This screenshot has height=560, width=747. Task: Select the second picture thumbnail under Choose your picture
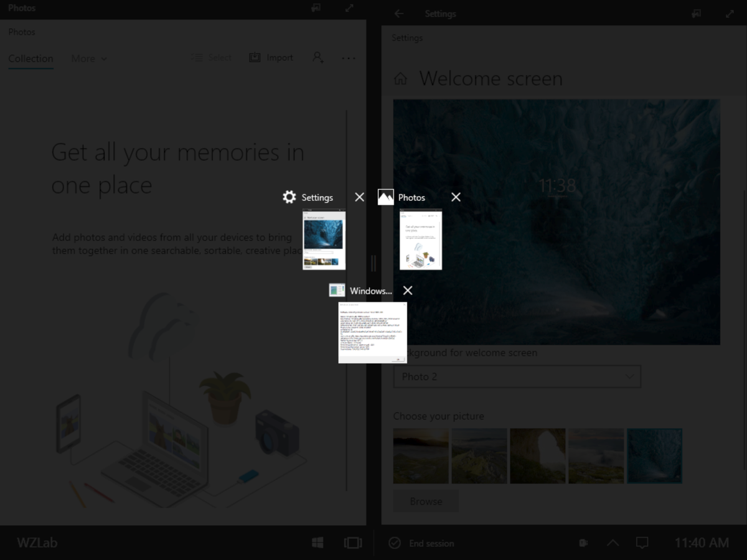point(479,455)
